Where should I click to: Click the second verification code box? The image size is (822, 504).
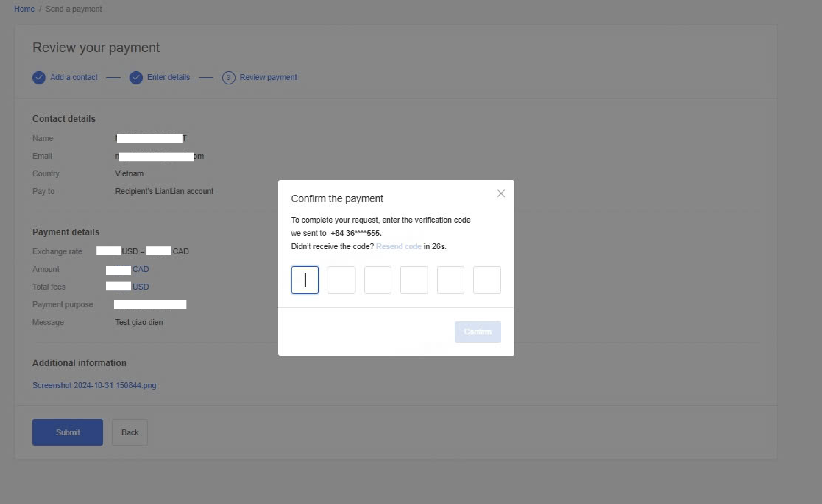(x=341, y=280)
